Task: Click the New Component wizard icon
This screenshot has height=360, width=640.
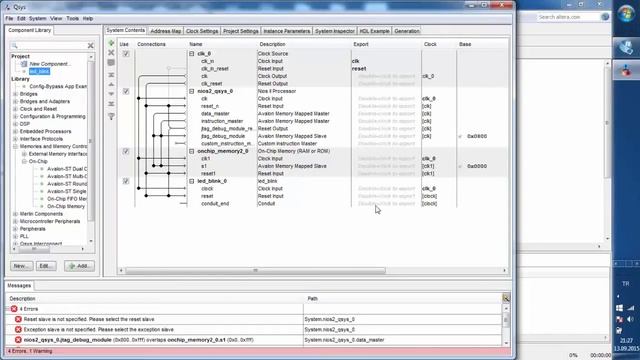Action: [x=24, y=64]
